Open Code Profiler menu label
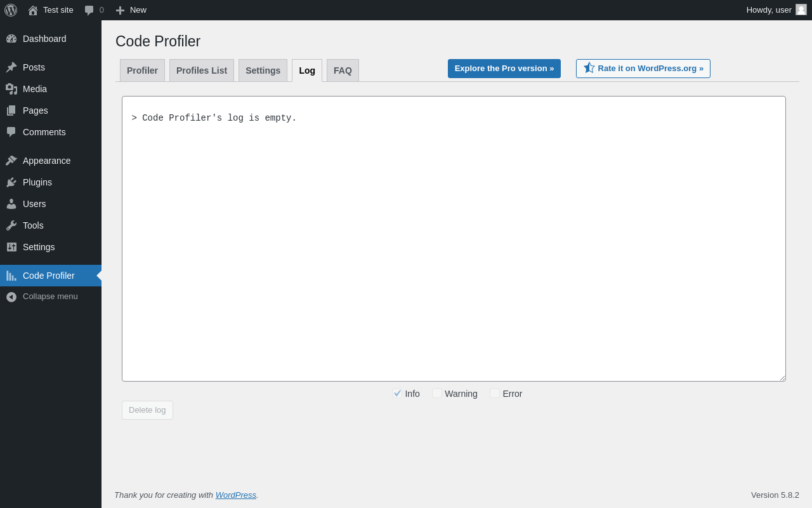Viewport: 812px width, 508px height. pyautogui.click(x=49, y=276)
